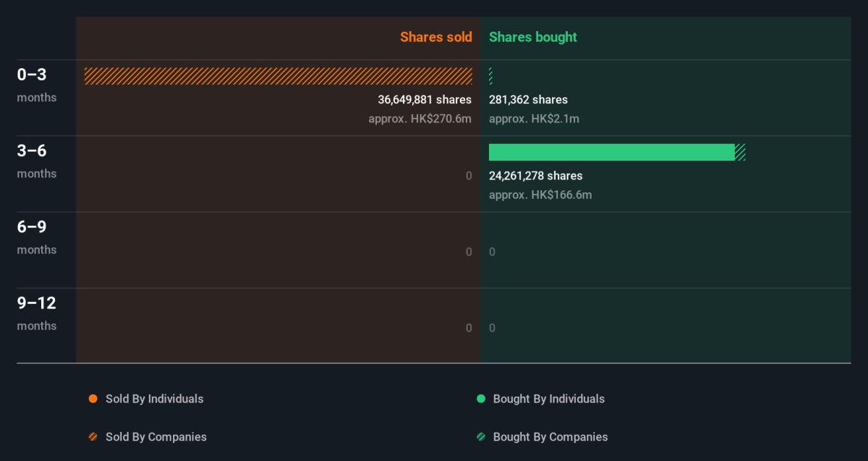Click the approx. HK$2.1m amount

click(534, 119)
